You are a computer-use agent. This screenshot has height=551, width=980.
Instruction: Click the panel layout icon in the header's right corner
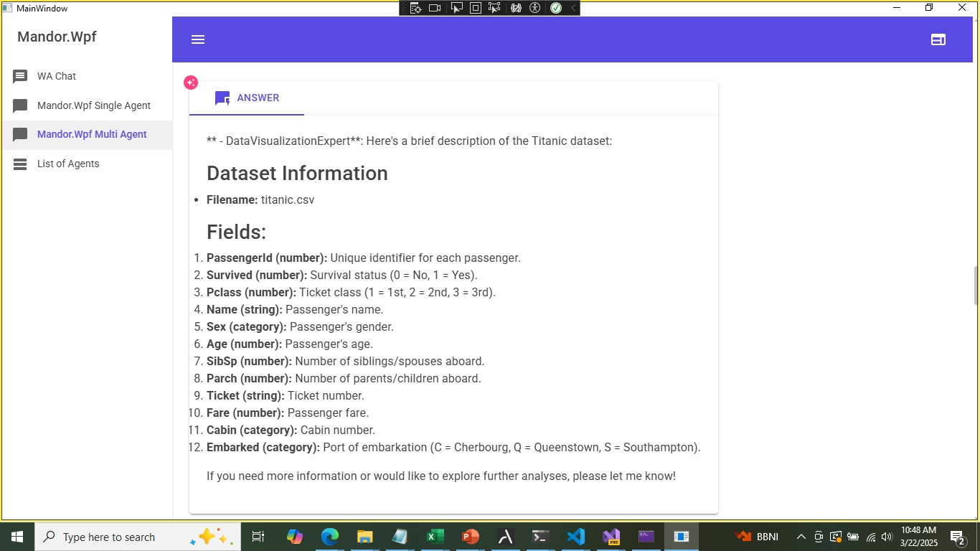938,39
